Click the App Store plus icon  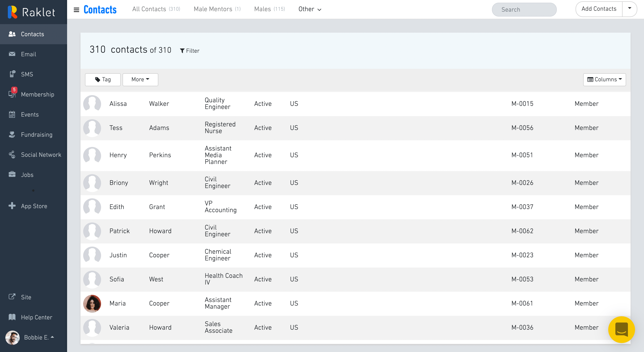click(12, 206)
